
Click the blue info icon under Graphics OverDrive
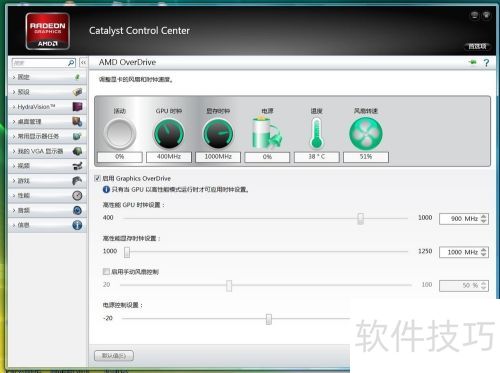pos(106,189)
